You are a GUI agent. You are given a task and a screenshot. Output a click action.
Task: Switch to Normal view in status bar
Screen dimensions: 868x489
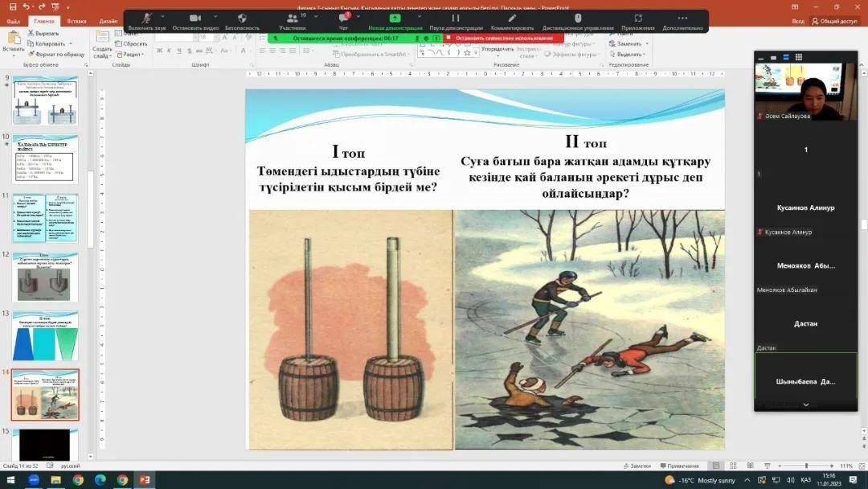(x=716, y=466)
